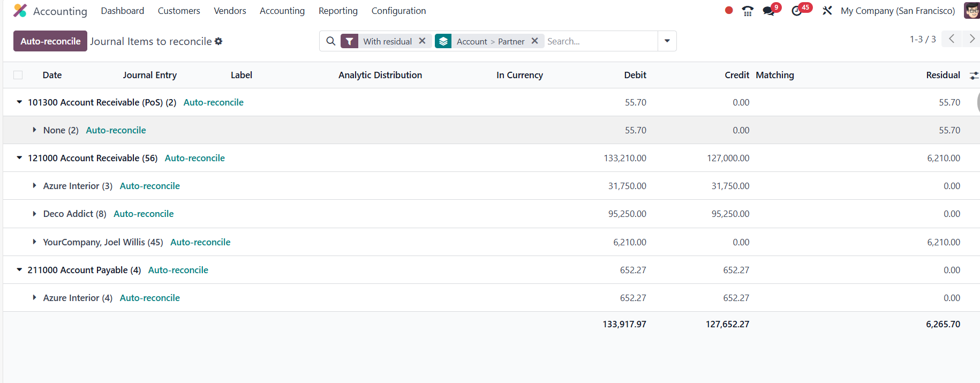This screenshot has height=383, width=980.
Task: Sort by the Debit column header
Action: [x=635, y=75]
